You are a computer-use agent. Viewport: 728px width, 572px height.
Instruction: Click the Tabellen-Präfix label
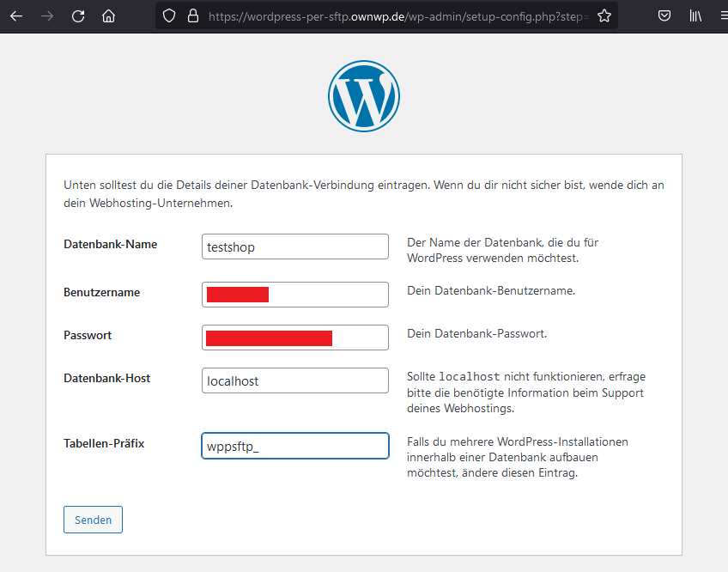pos(104,443)
